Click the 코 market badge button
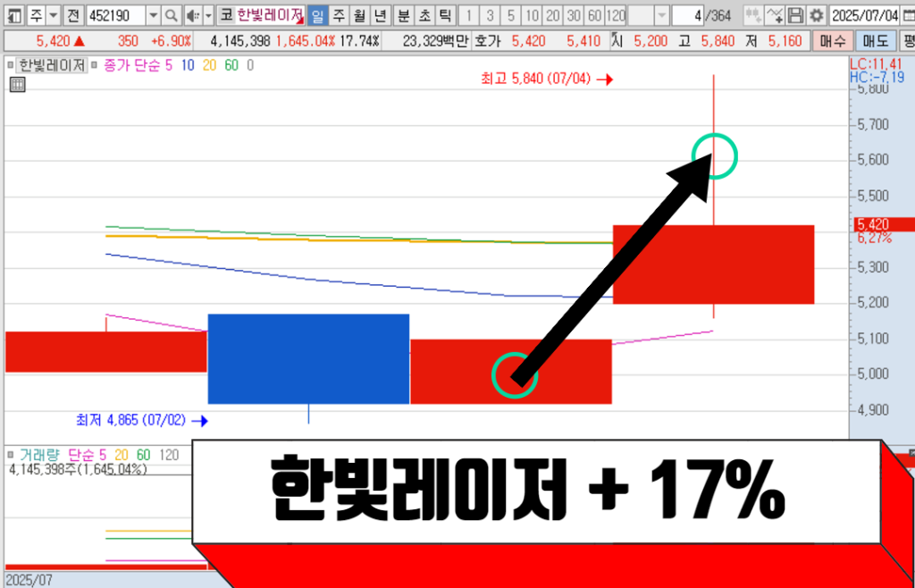This screenshot has height=588, width=915. (x=226, y=15)
